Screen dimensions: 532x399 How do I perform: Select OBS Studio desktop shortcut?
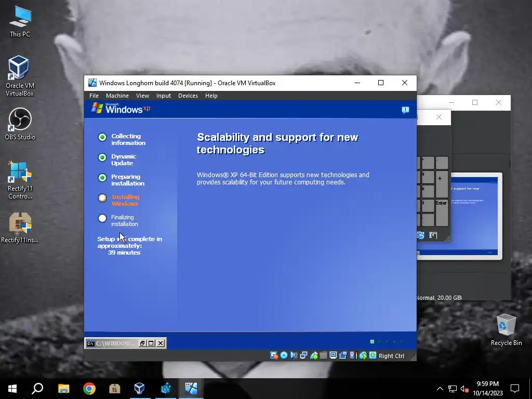(x=20, y=124)
